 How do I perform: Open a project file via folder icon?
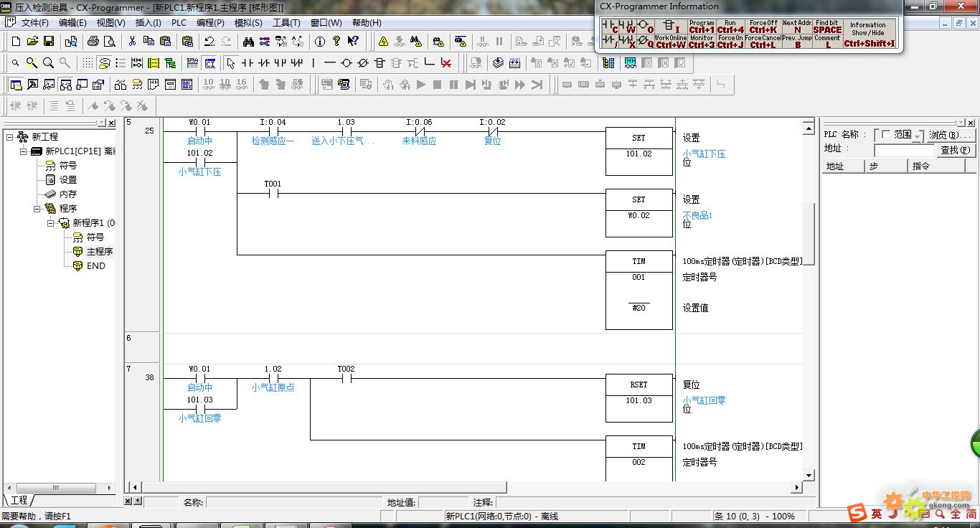point(32,41)
